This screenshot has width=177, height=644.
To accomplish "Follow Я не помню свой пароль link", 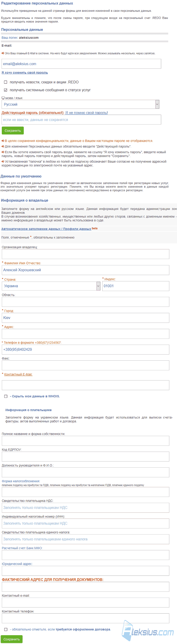I will (x=86, y=113).
